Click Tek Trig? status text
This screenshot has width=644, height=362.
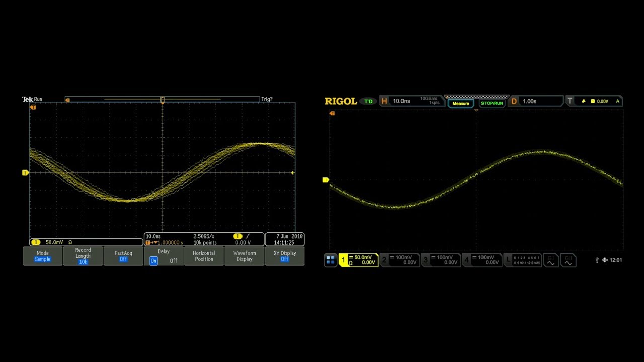[267, 99]
